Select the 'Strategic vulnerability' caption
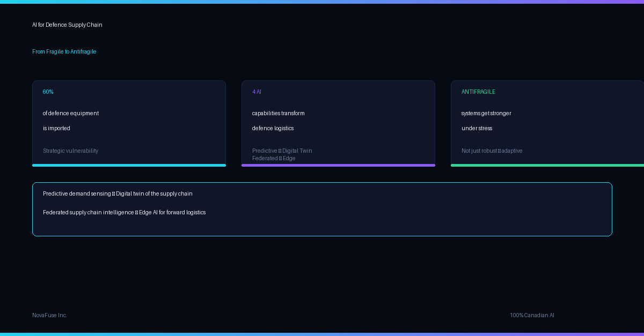 [71, 151]
